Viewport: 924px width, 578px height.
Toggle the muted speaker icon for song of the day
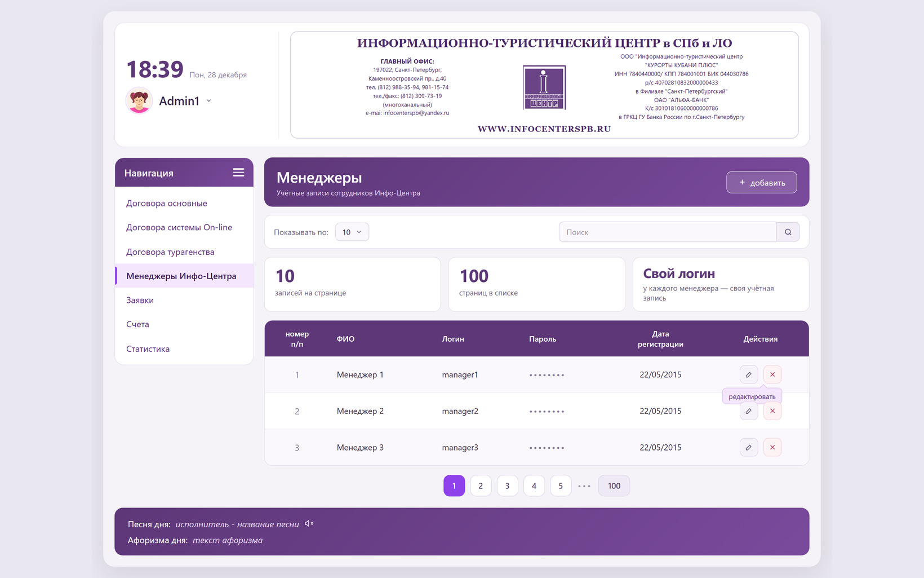(x=309, y=524)
